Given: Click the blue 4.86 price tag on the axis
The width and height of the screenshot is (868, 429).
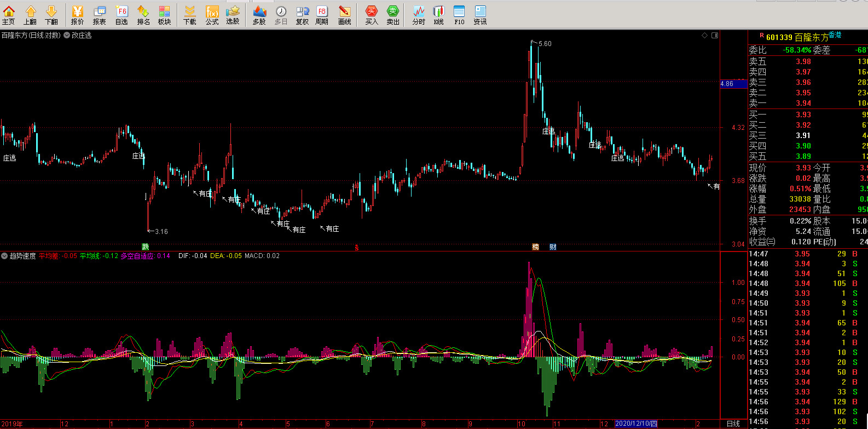Looking at the screenshot, I should point(733,84).
